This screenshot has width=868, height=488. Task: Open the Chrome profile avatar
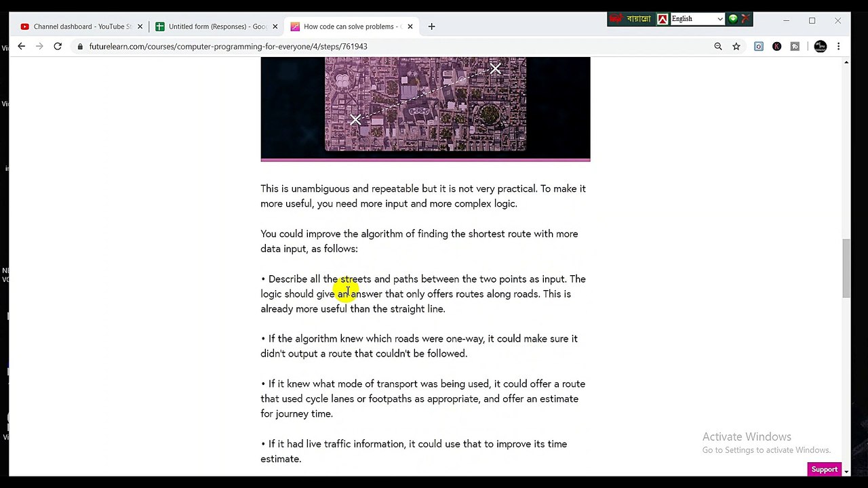pyautogui.click(x=821, y=46)
